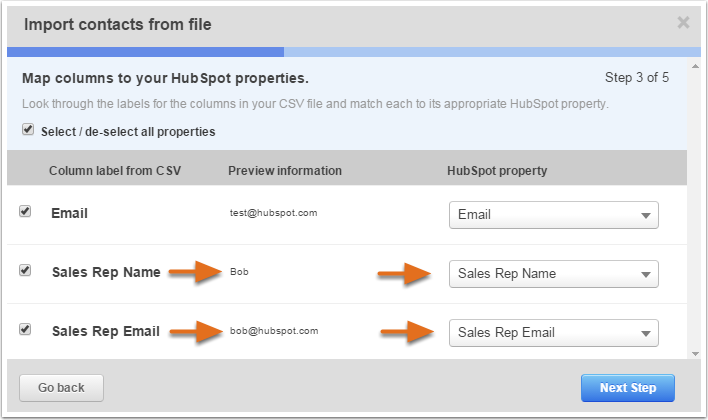This screenshot has height=420, width=708.
Task: Click the orange arrow pointing to Bob
Action: (196, 272)
